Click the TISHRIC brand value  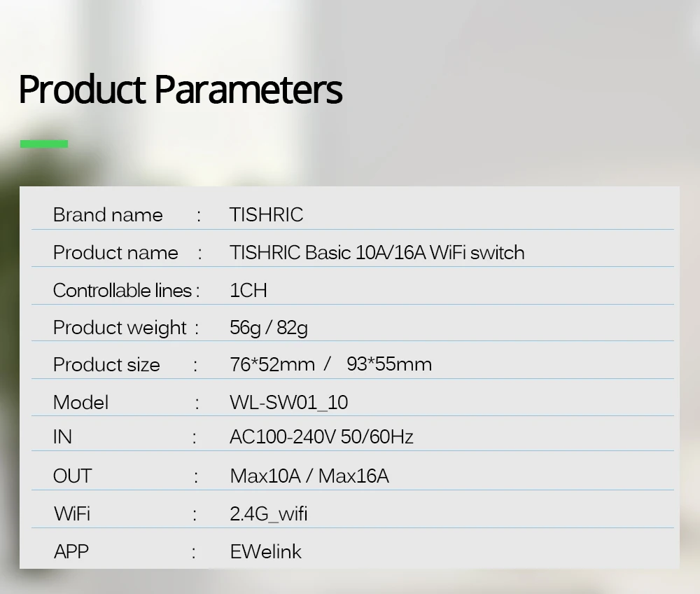coord(266,215)
